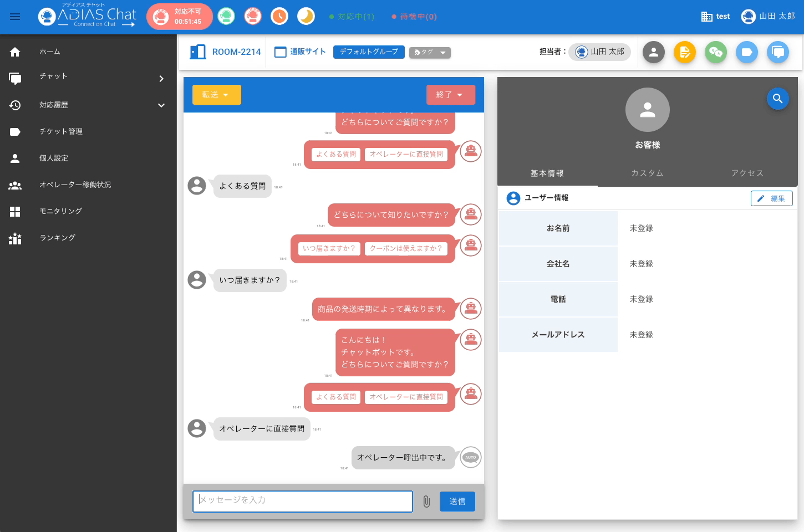
Task: Switch to the カスタム tab
Action: tap(647, 173)
